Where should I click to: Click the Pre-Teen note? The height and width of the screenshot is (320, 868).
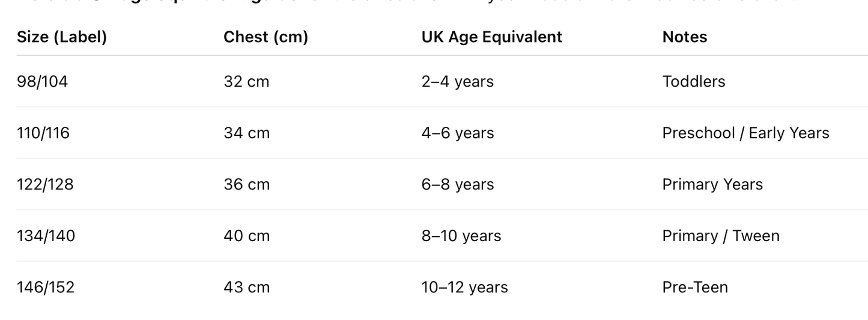pos(694,287)
